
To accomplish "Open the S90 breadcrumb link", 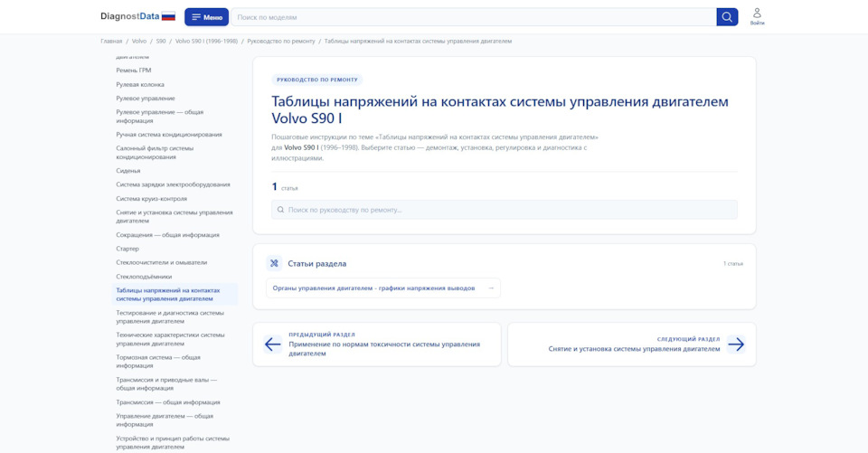I will pyautogui.click(x=161, y=41).
